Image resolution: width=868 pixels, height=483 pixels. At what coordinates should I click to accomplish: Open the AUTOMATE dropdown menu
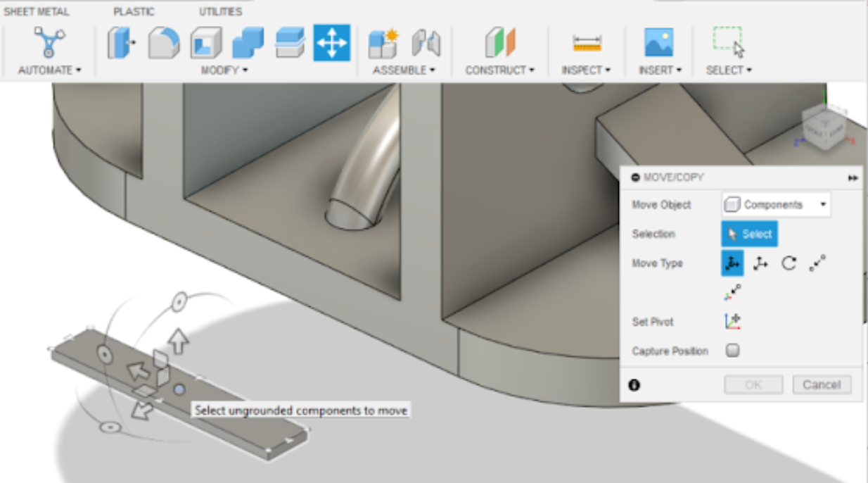point(49,70)
